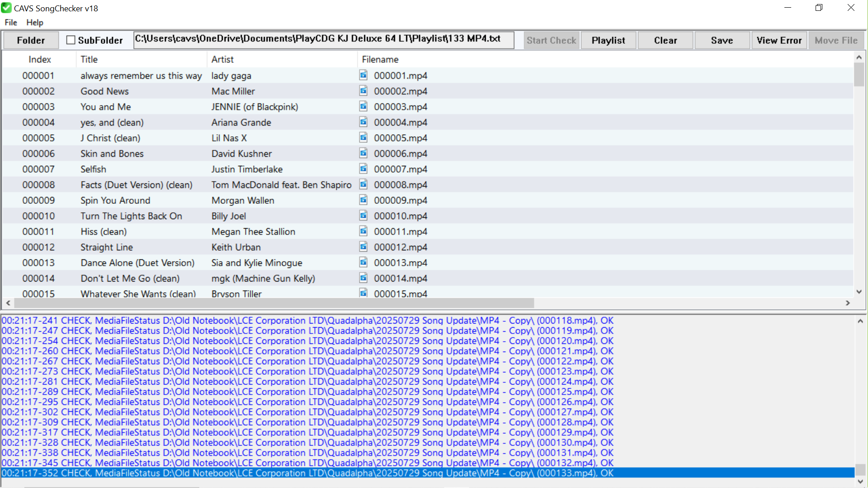868x488 pixels.
Task: Click the file icon beside 000013.mp4
Action: coord(363,262)
